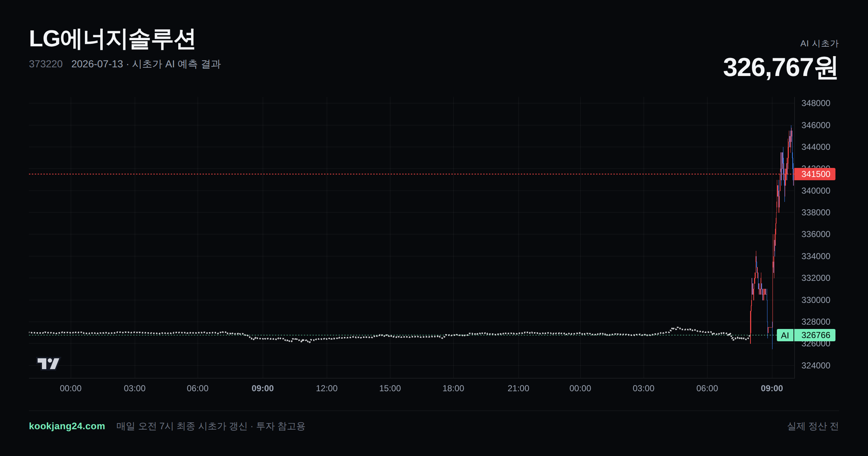This screenshot has height=456, width=868.
Task: Click the AI 시초가 label
Action: tap(819, 43)
